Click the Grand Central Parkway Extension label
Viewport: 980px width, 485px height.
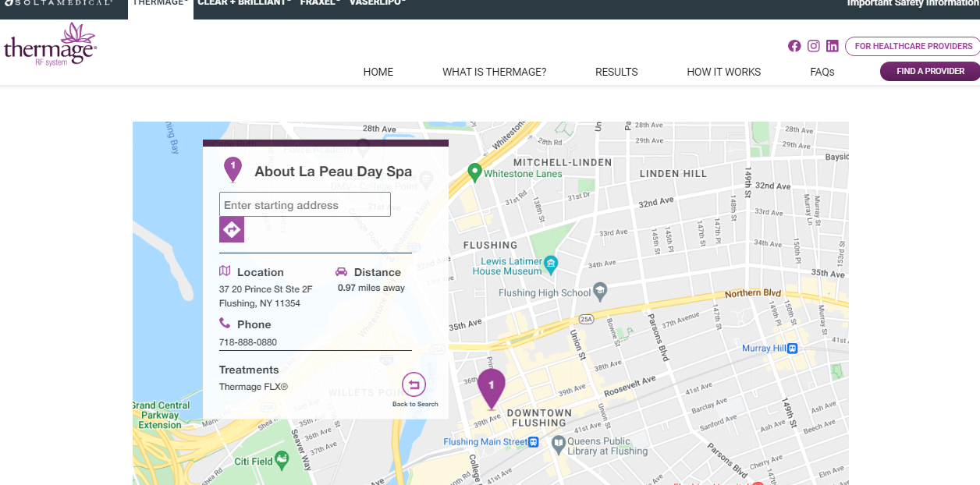click(x=161, y=415)
